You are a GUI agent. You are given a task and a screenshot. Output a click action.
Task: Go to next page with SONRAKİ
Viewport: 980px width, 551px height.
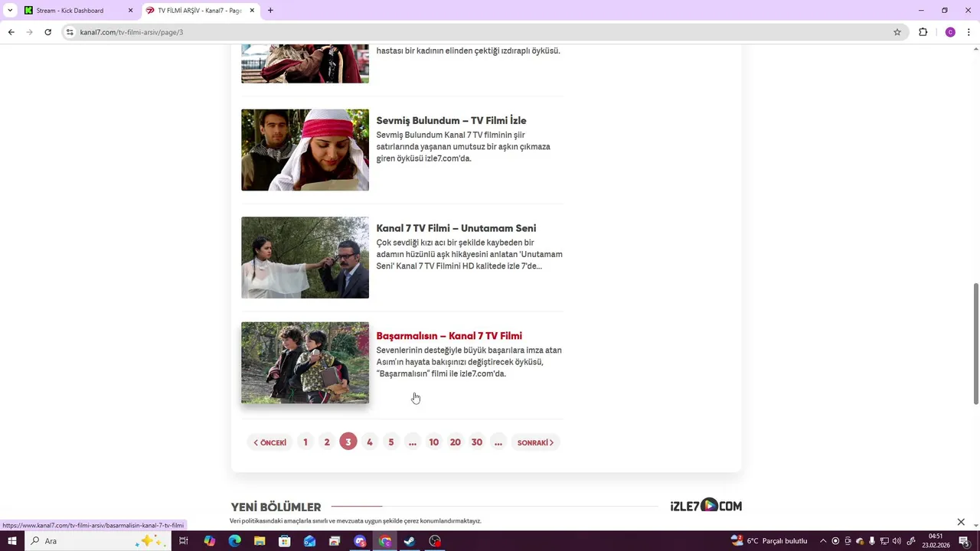(x=535, y=442)
